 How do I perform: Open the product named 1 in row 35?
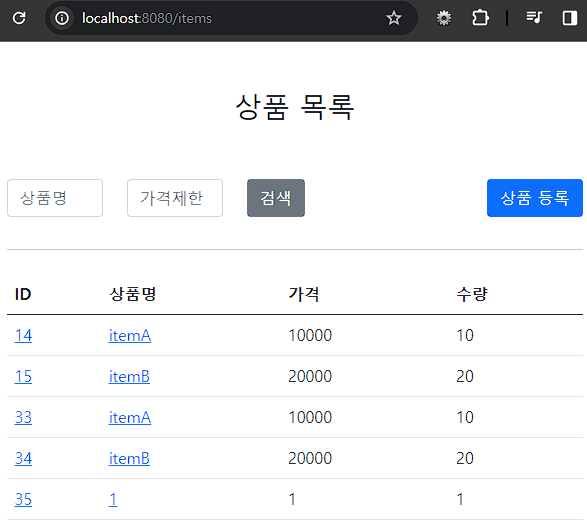tap(113, 499)
